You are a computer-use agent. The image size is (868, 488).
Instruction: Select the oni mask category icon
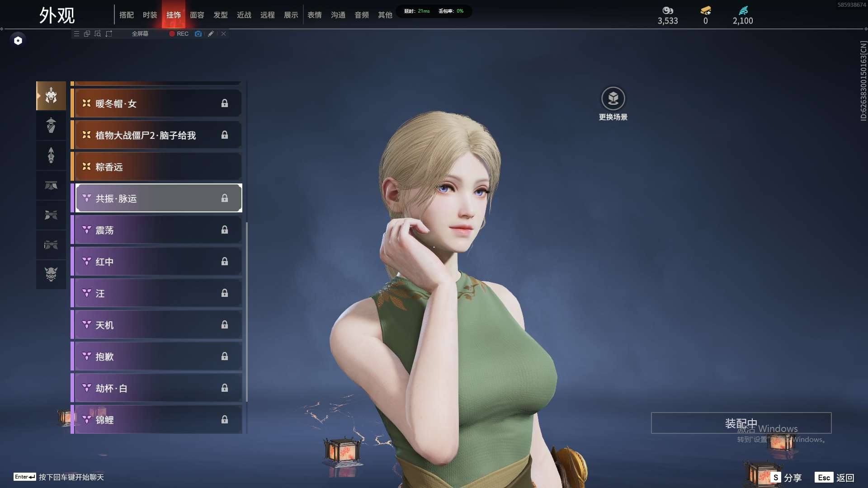point(51,274)
